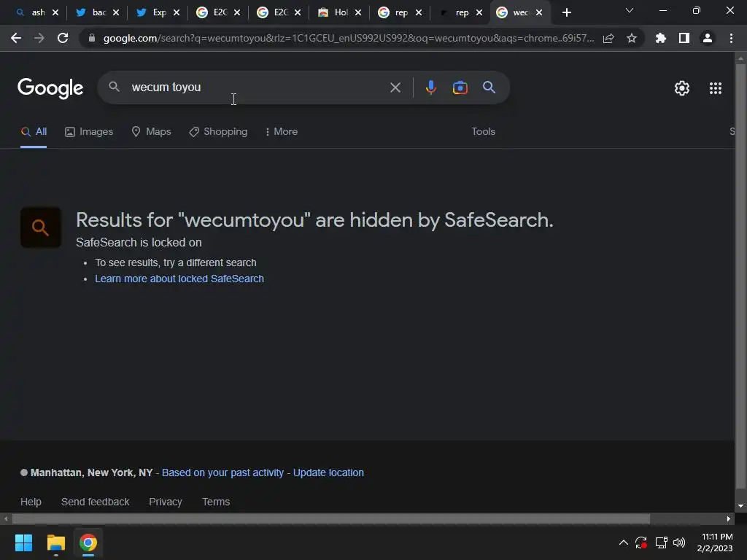Close the Twitter 'bac' tab
Viewport: 747px width, 560px height.
[116, 12]
